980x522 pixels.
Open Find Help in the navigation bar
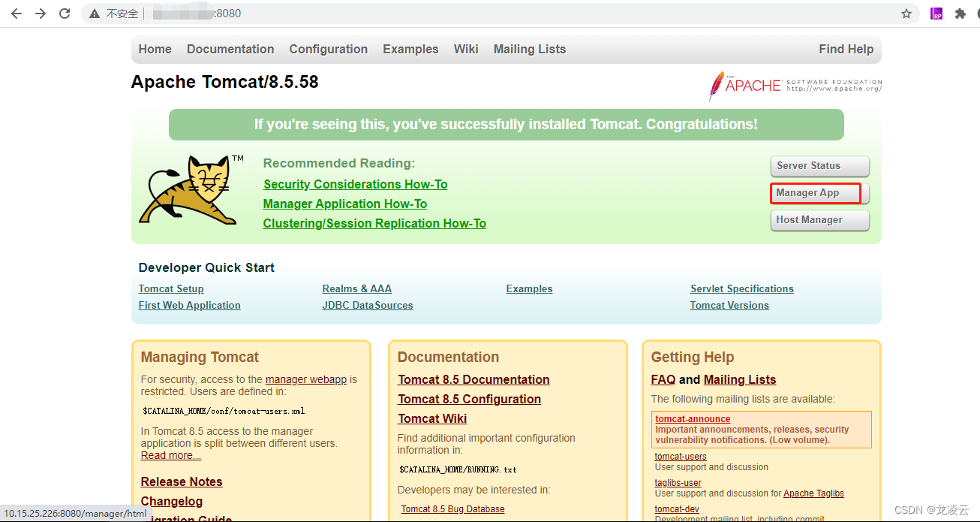(x=846, y=50)
